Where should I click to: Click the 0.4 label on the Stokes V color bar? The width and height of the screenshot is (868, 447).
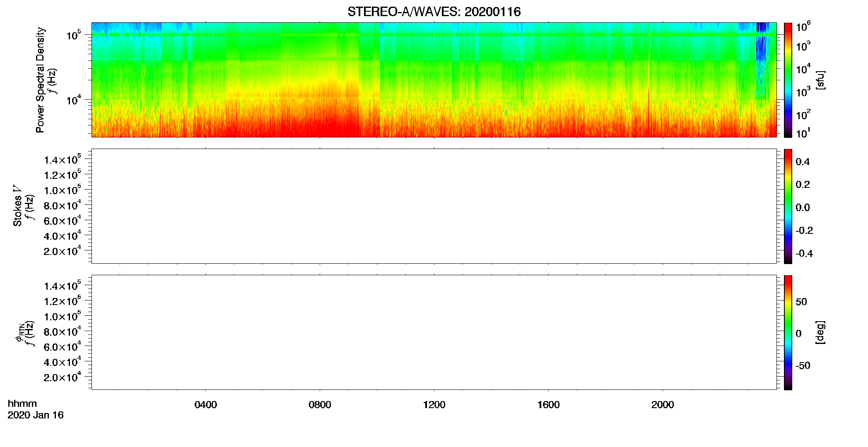pos(803,162)
